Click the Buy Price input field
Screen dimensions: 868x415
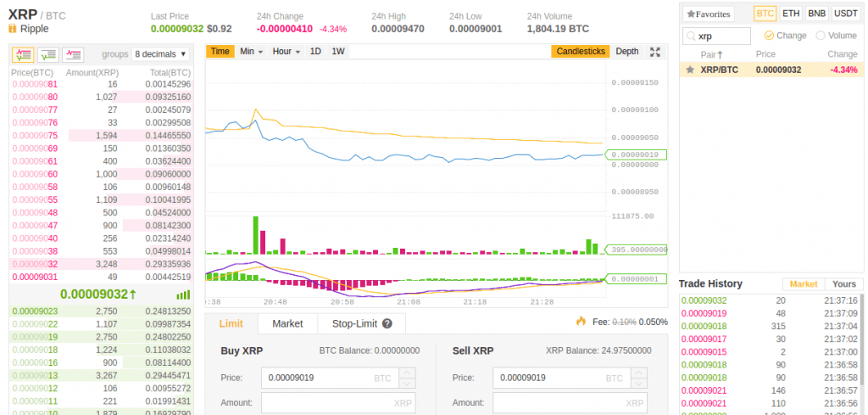tap(337, 378)
